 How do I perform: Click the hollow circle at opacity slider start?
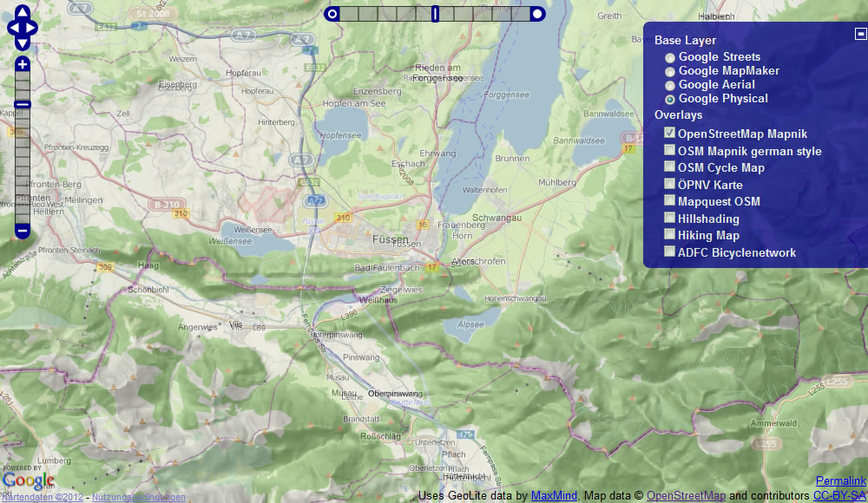(332, 13)
